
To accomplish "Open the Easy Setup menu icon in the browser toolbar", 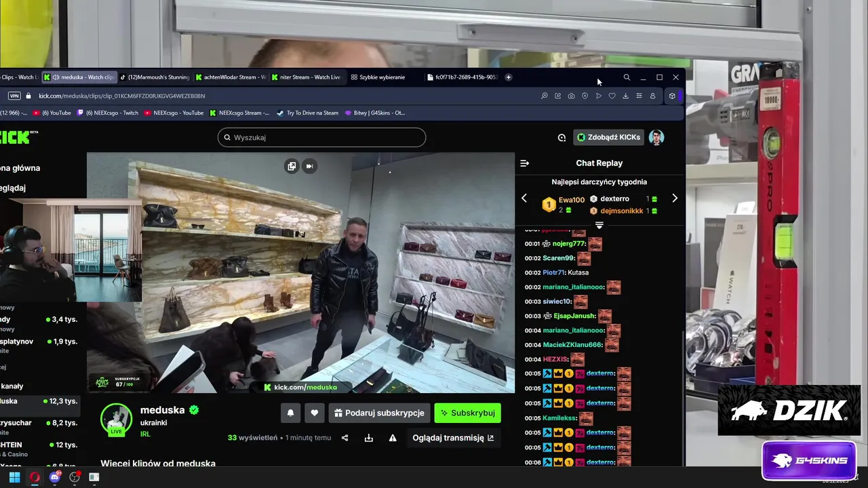I will point(639,96).
